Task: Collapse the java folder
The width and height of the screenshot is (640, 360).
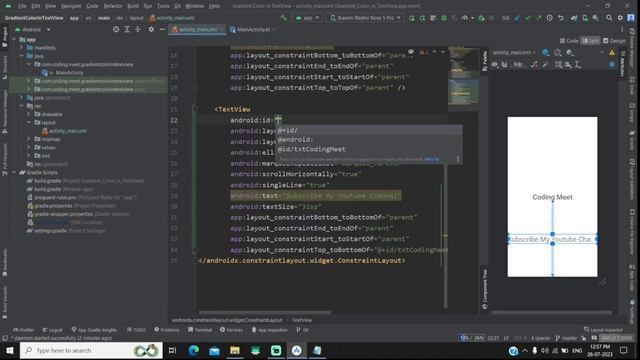Action: point(21,56)
